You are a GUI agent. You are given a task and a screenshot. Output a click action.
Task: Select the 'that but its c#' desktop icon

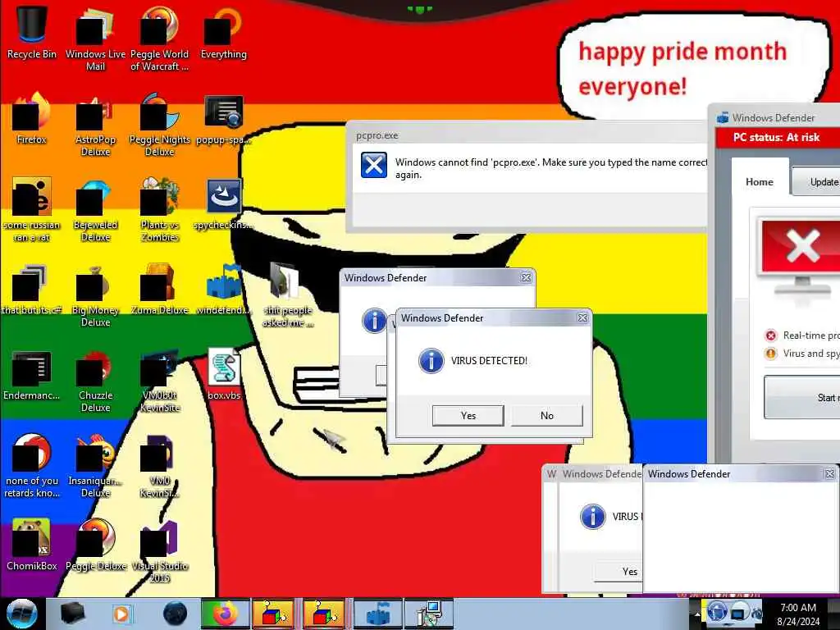pyautogui.click(x=31, y=290)
